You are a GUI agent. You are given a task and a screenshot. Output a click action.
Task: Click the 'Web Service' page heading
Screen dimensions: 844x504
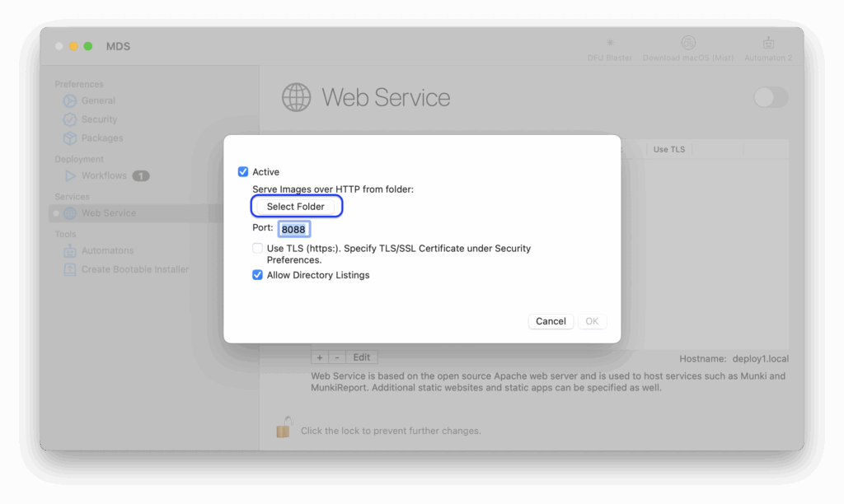386,97
